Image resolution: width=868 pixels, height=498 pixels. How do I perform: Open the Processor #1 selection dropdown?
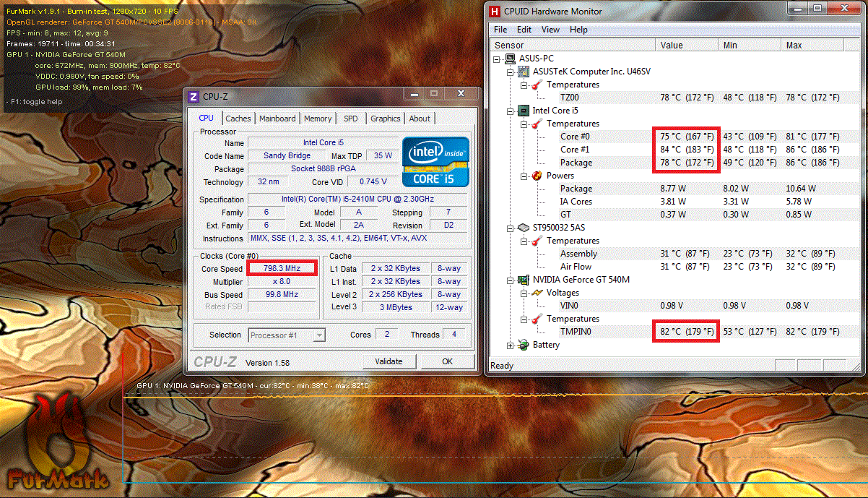click(318, 335)
